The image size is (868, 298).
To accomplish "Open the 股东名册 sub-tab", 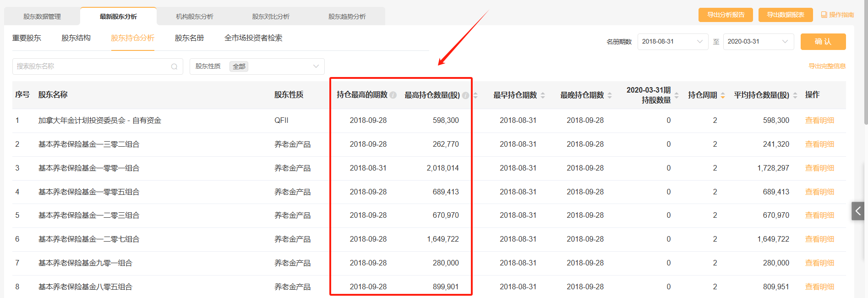I will tap(189, 38).
